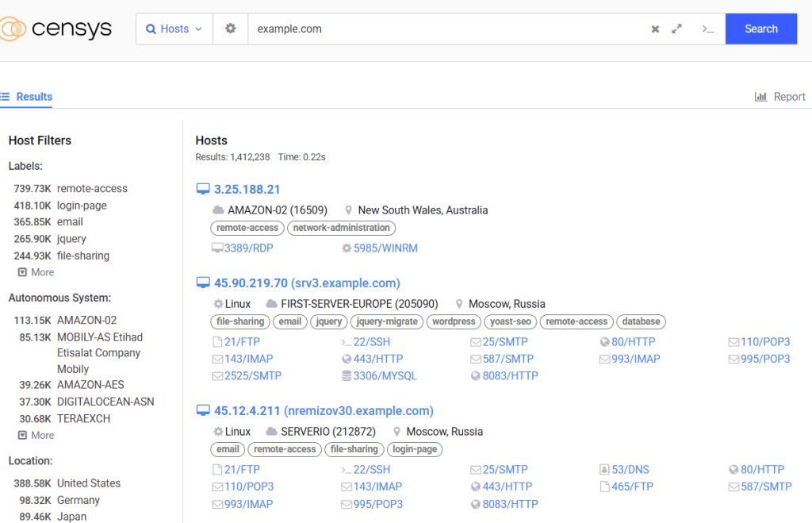Open host 45.12.4.211 nremizov30.example.com
812x523 pixels.
pyautogui.click(x=324, y=410)
